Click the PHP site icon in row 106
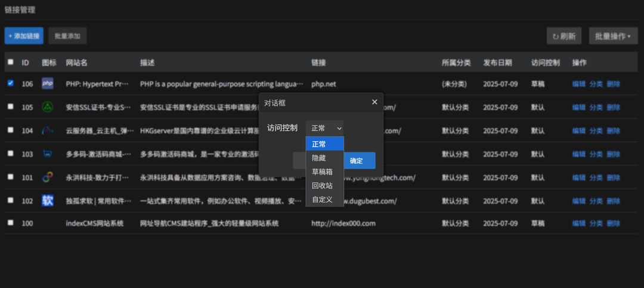 [x=48, y=84]
